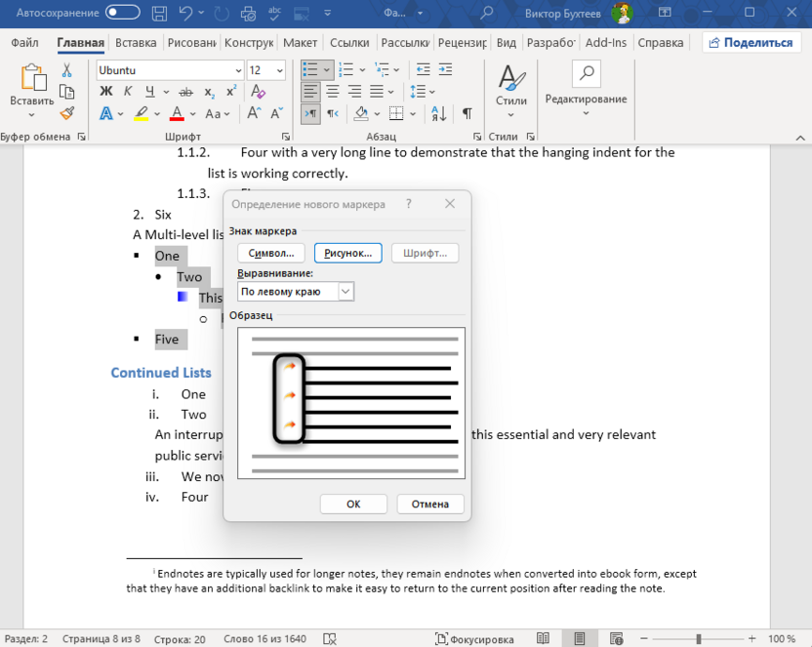Click Отмена to cancel dialog
Viewport: 812px width, 647px height.
[x=430, y=505]
